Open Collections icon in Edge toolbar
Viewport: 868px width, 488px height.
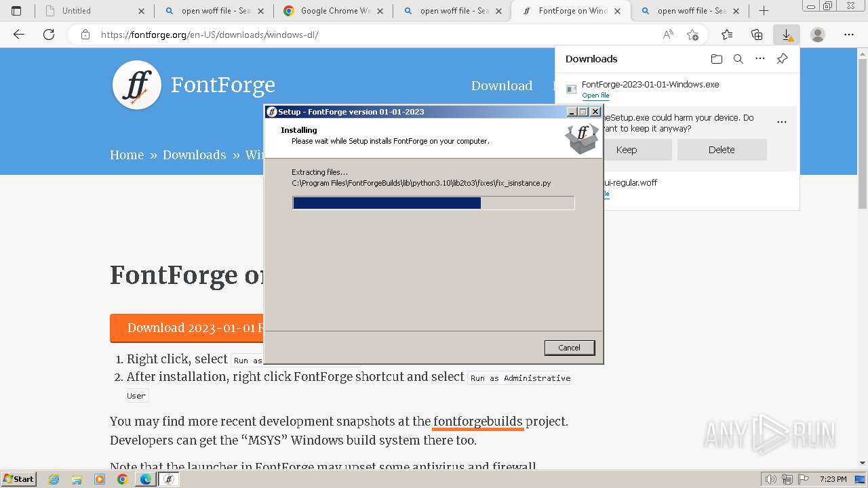tap(757, 35)
